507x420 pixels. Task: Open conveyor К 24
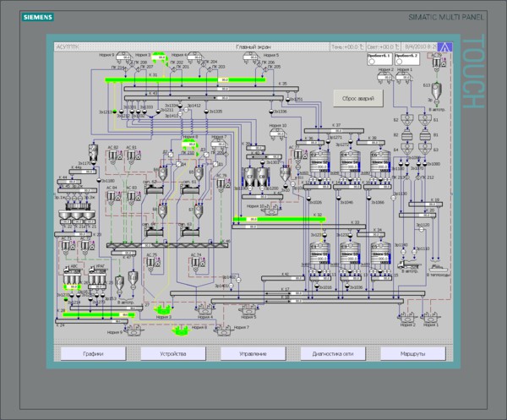click(91, 321)
